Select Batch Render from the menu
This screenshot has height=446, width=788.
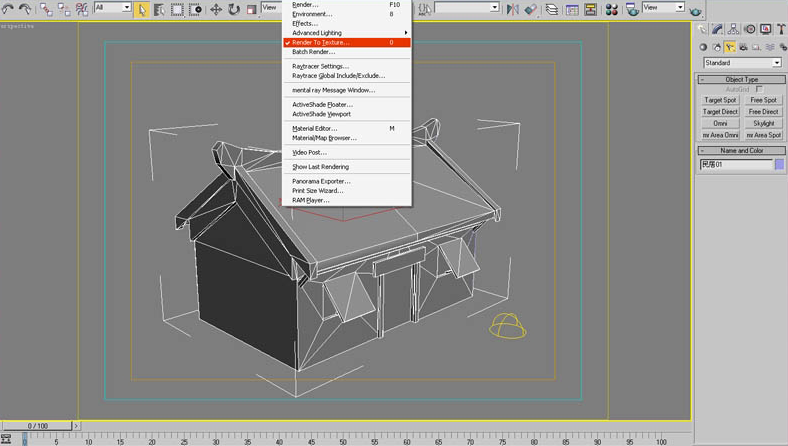313,52
